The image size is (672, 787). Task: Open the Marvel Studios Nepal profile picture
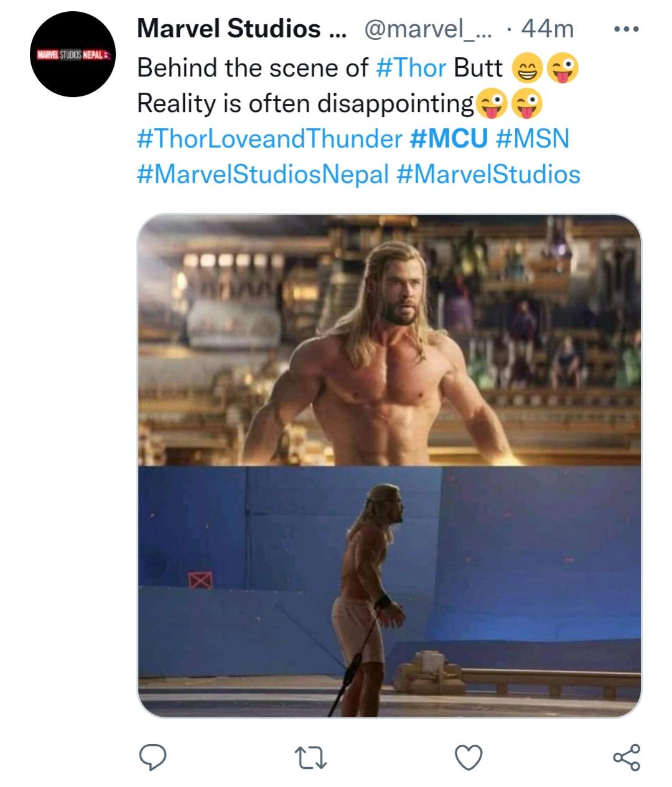pos(73,54)
